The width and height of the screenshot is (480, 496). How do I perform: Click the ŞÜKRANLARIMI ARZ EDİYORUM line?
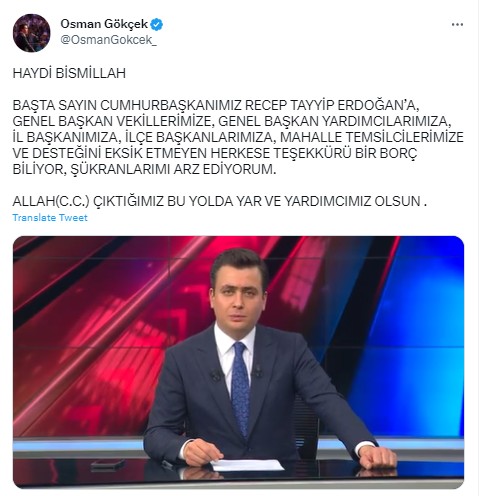coord(145,169)
